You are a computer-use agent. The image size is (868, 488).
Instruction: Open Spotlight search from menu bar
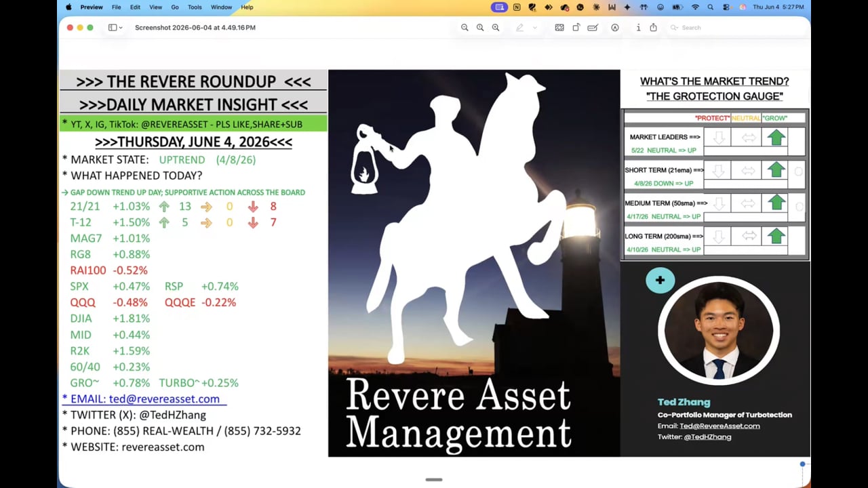click(711, 7)
